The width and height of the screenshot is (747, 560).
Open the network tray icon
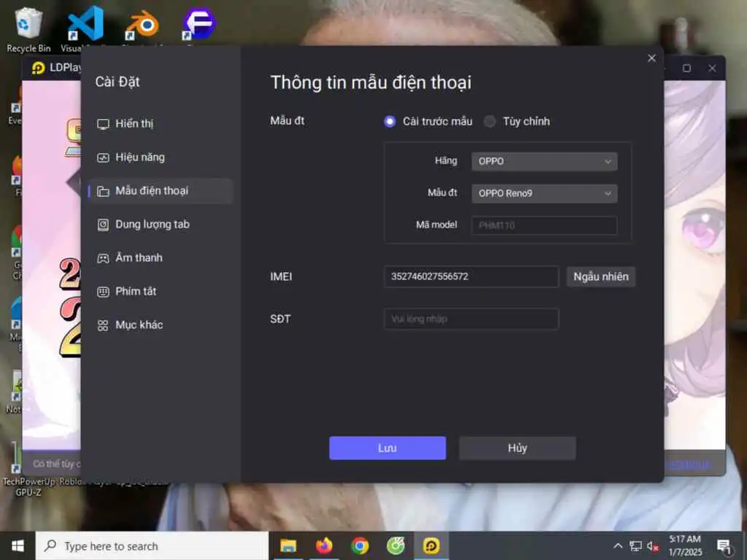635,545
